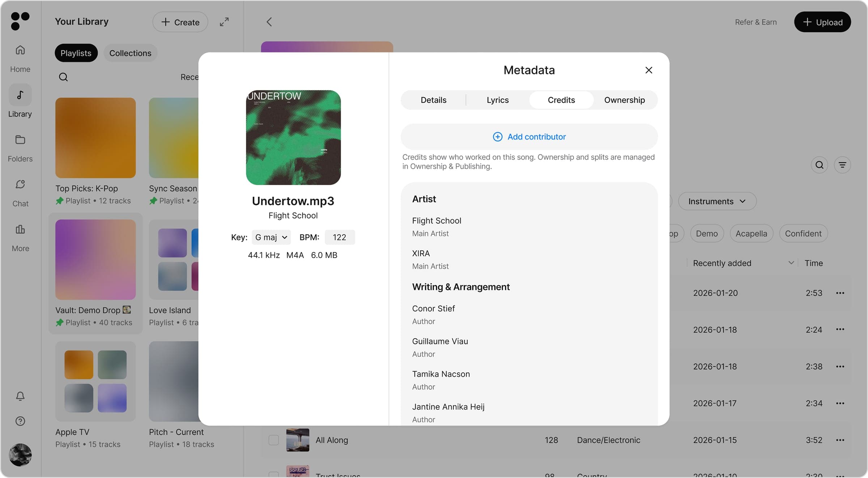Open notifications bell icon

pyautogui.click(x=20, y=396)
